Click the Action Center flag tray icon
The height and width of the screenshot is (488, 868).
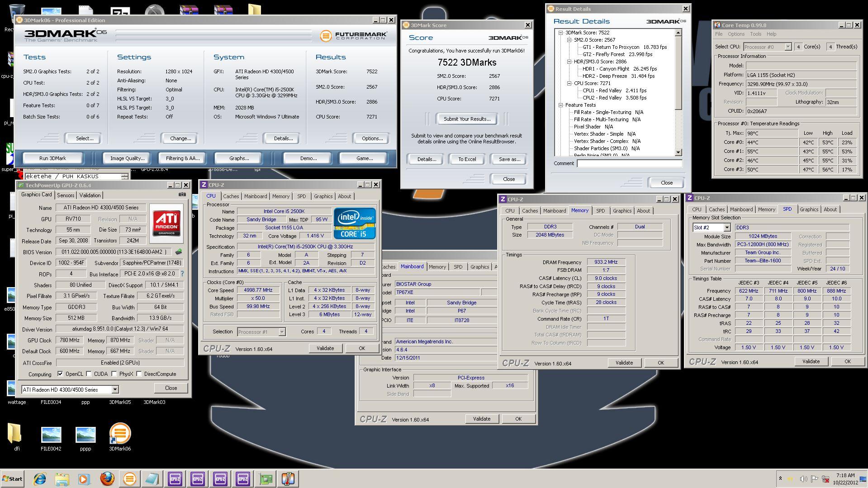point(814,479)
